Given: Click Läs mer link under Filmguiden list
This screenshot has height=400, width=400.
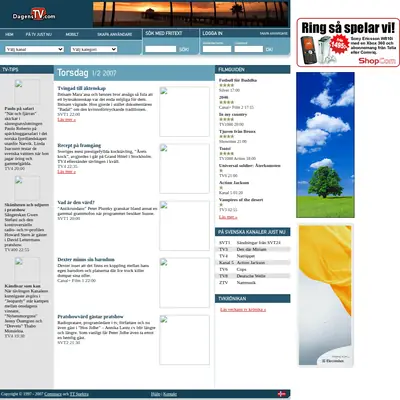Looking at the screenshot, I should pyautogui.click(x=228, y=217).
